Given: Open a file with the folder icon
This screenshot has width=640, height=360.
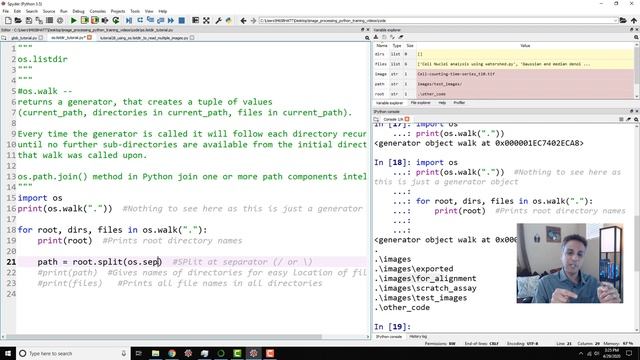Looking at the screenshot, I should tap(18, 20).
